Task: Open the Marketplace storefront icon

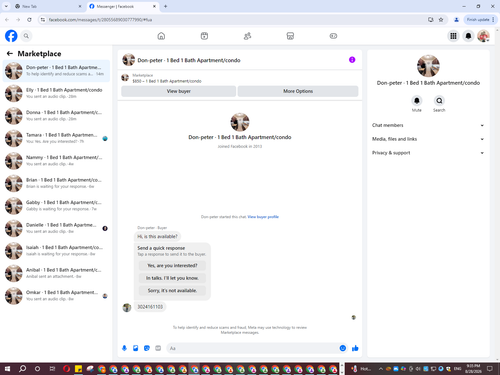Action: 290,36
